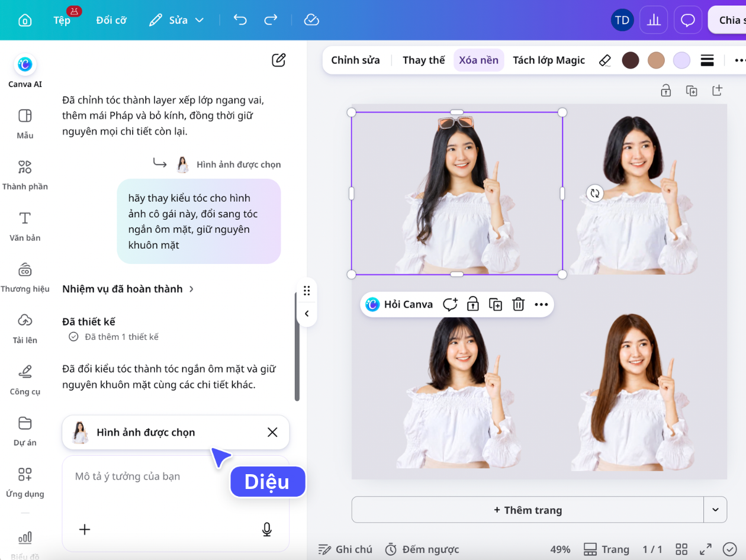Open grid view icon
The height and width of the screenshot is (560, 746).
(x=681, y=549)
